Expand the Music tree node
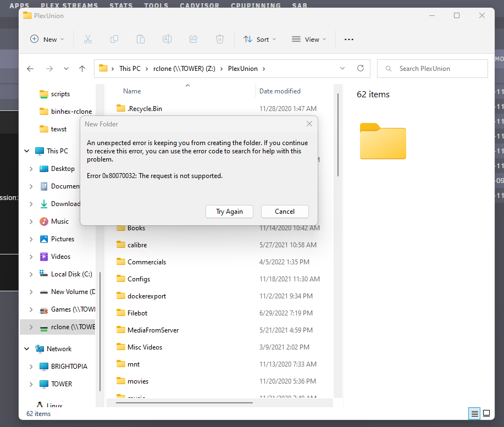The height and width of the screenshot is (427, 504). click(x=31, y=221)
